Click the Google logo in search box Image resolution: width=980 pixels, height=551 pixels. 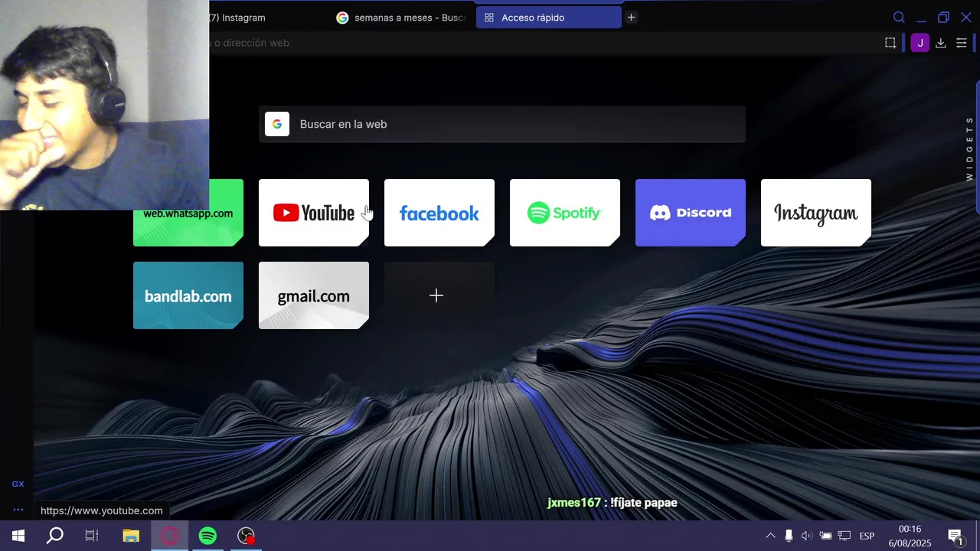pyautogui.click(x=277, y=124)
